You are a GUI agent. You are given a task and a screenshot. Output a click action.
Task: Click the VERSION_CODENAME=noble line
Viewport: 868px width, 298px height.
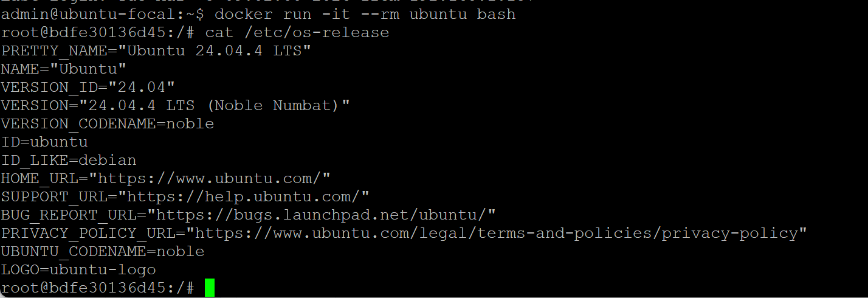click(x=107, y=123)
